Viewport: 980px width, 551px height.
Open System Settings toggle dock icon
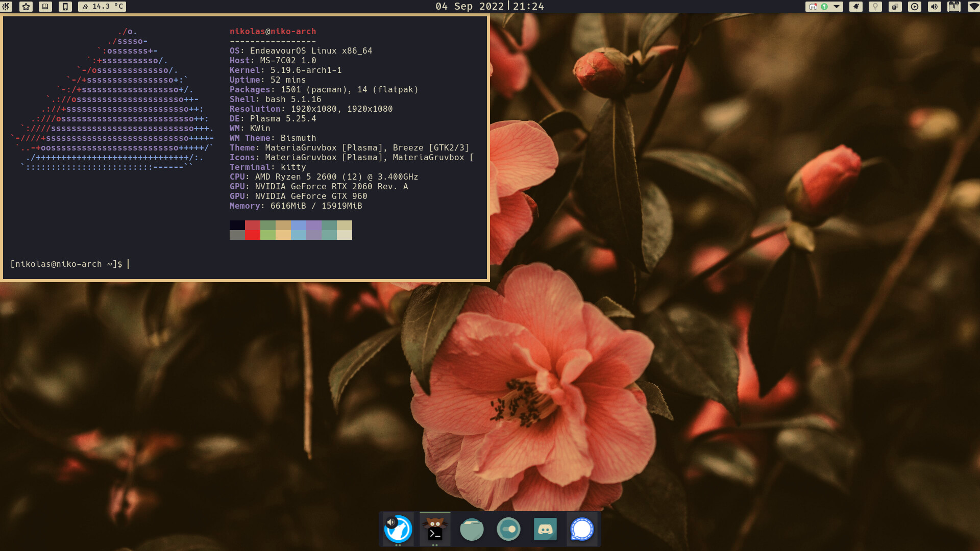click(x=508, y=529)
